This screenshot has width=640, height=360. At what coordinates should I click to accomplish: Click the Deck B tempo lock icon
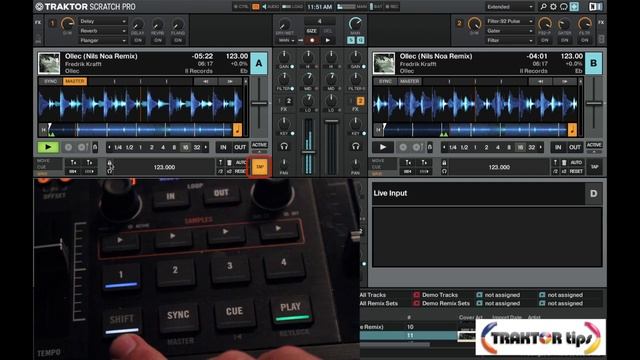(x=444, y=163)
